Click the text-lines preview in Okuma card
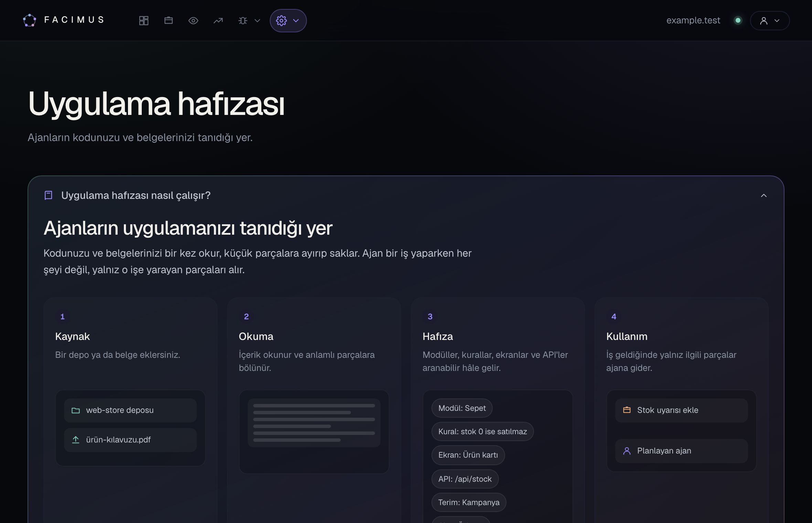 point(314,423)
